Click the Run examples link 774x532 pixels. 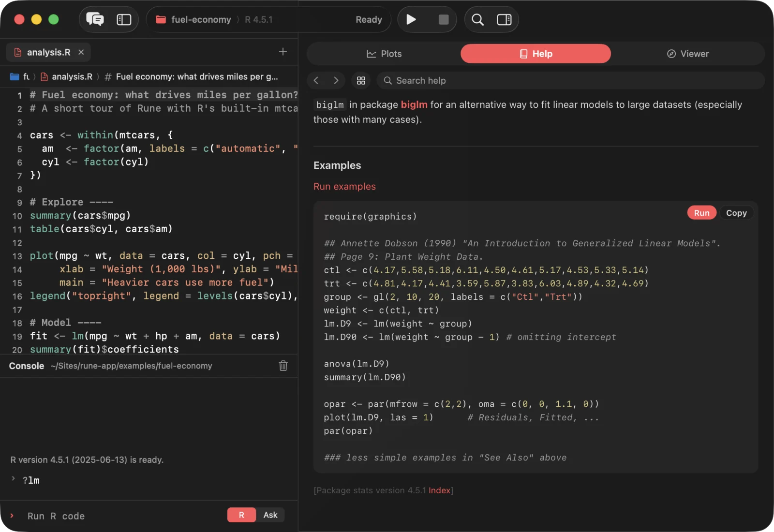click(x=344, y=186)
